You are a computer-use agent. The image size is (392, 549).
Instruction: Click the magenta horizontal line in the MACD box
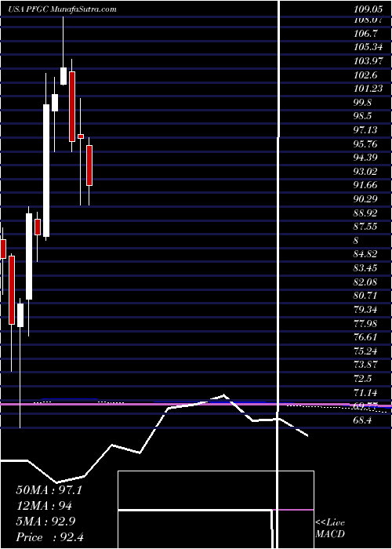[293, 510]
